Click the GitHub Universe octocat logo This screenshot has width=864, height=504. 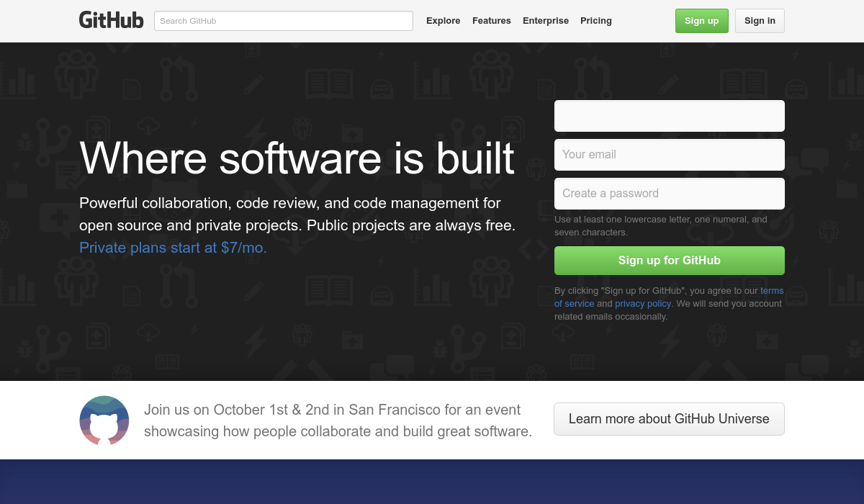click(x=104, y=420)
